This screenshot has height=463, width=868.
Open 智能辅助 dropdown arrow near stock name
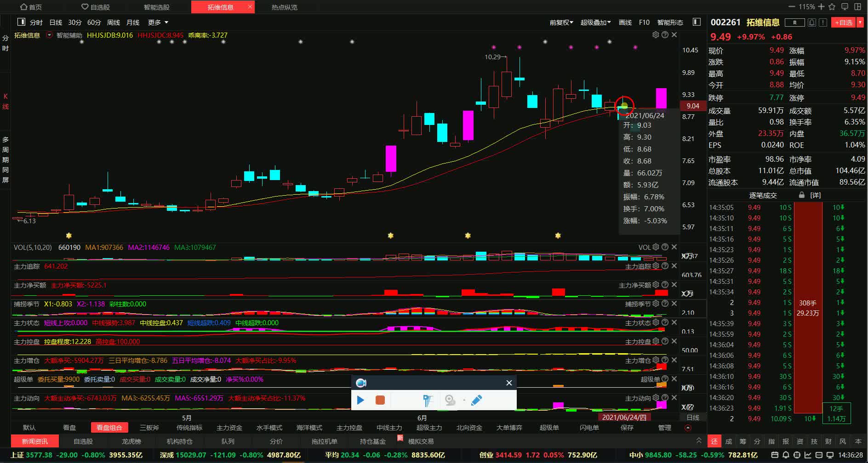coord(49,35)
